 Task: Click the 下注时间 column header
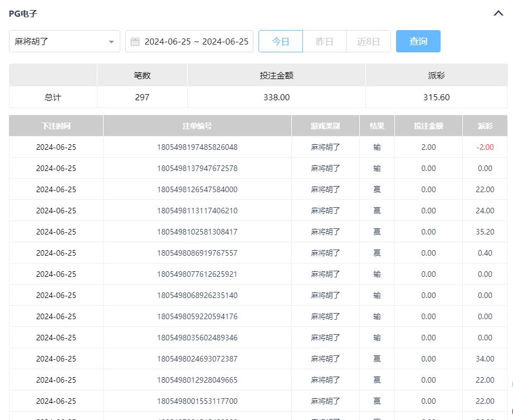coord(56,126)
